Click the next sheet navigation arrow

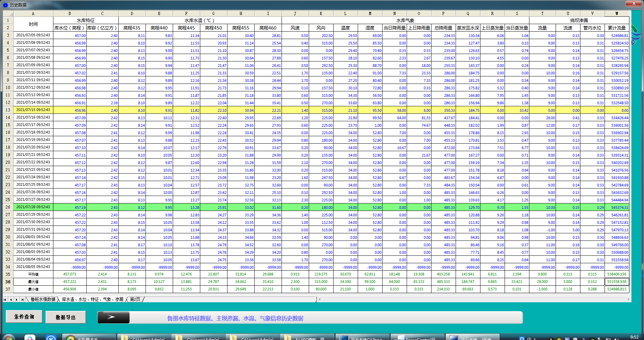click(17, 300)
